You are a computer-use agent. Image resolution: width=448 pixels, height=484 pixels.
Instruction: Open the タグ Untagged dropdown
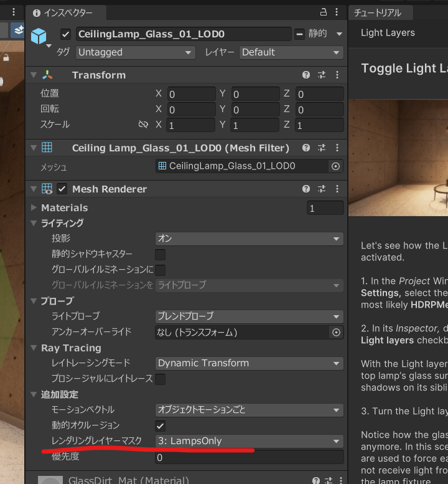tap(136, 53)
